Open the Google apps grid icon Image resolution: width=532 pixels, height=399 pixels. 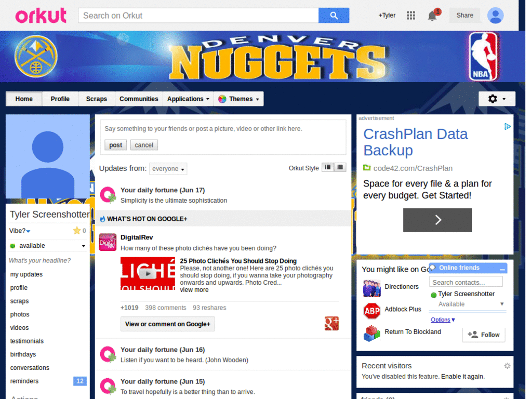tap(411, 15)
